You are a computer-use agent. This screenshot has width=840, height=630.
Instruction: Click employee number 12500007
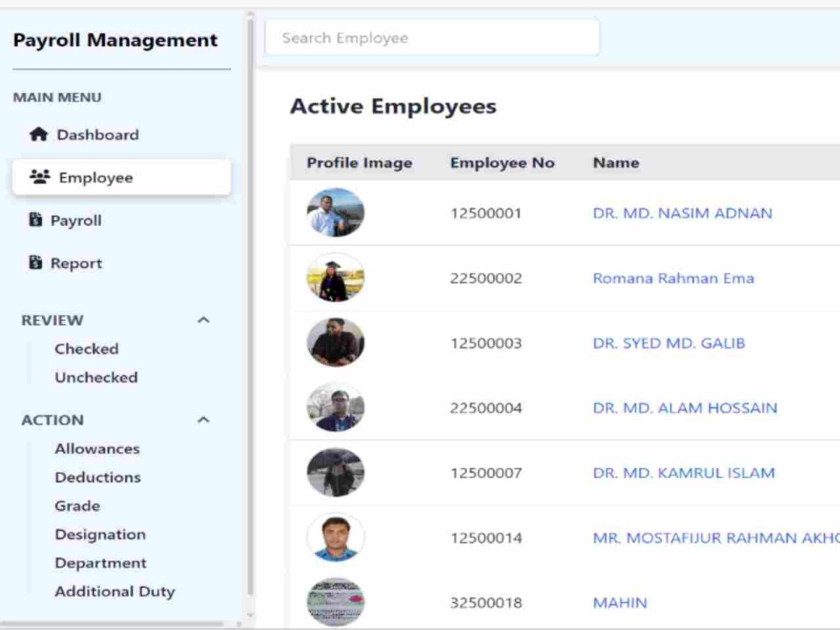click(x=486, y=472)
